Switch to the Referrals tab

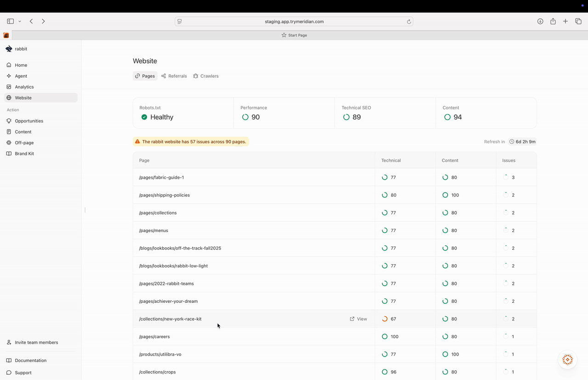tap(174, 76)
